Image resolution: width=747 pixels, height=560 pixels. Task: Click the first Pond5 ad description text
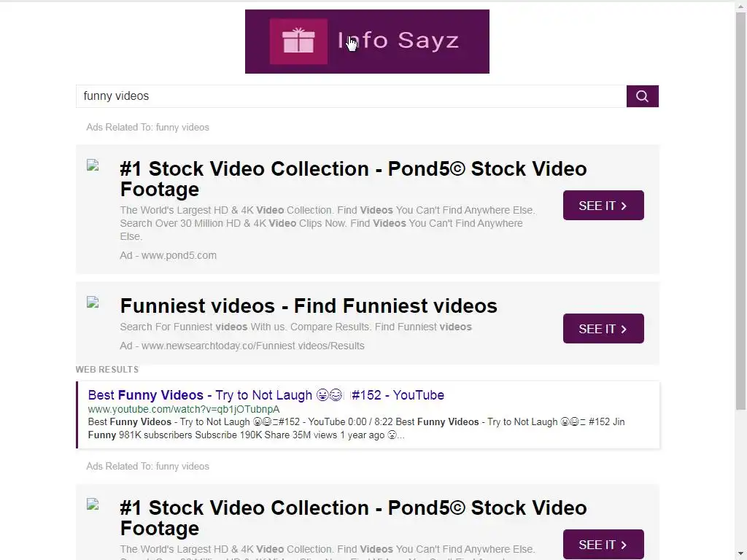(x=328, y=223)
